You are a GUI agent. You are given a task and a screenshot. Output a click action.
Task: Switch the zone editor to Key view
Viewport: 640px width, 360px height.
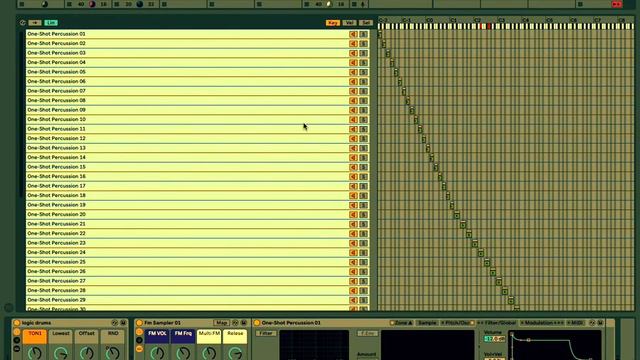(333, 23)
